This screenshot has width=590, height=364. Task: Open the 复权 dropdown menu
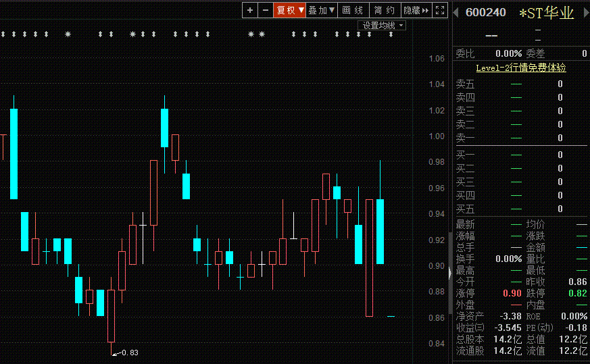[289, 10]
